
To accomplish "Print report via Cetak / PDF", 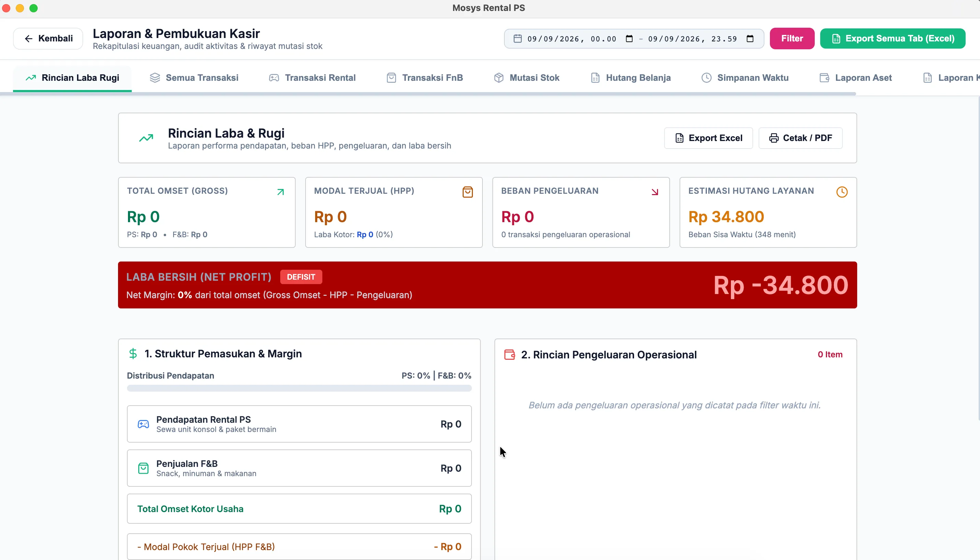I will [800, 138].
